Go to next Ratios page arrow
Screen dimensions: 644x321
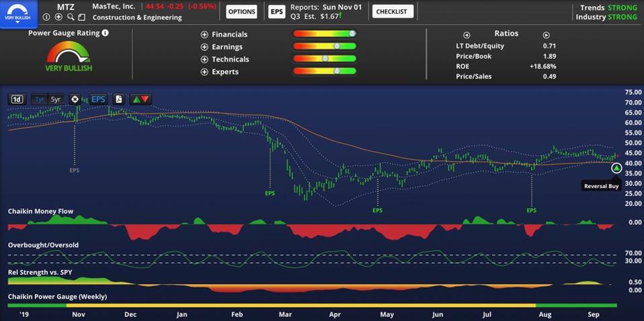[x=547, y=36]
